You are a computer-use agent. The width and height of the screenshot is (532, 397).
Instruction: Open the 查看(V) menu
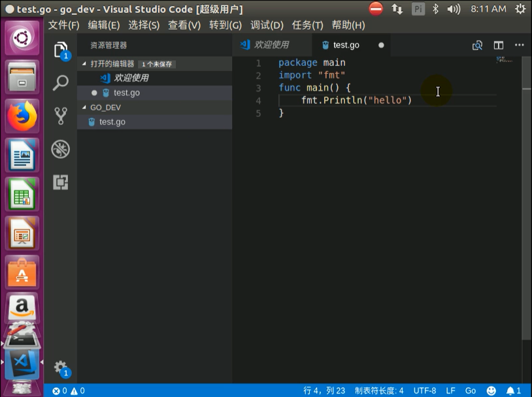[184, 25]
